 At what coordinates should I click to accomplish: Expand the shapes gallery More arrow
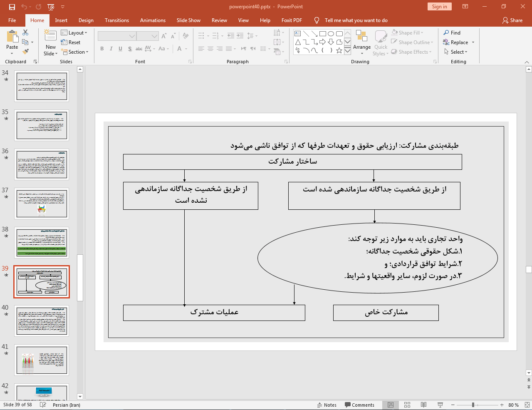click(347, 50)
